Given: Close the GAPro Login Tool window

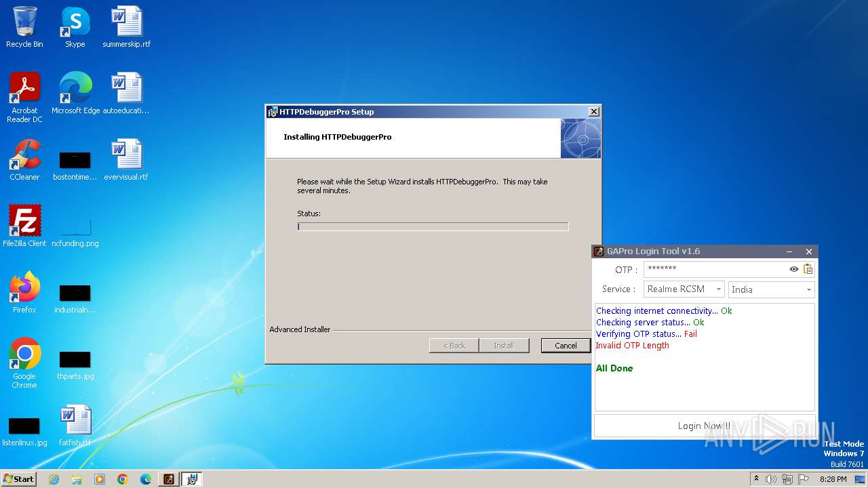Looking at the screenshot, I should click(808, 251).
